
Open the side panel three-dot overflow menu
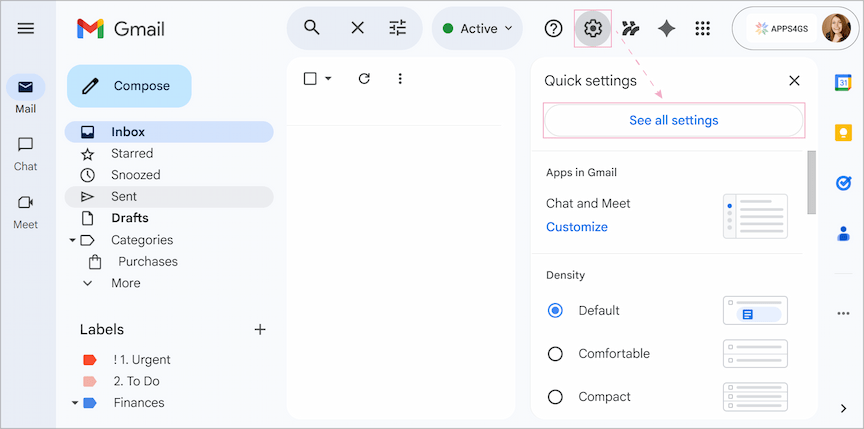[843, 314]
